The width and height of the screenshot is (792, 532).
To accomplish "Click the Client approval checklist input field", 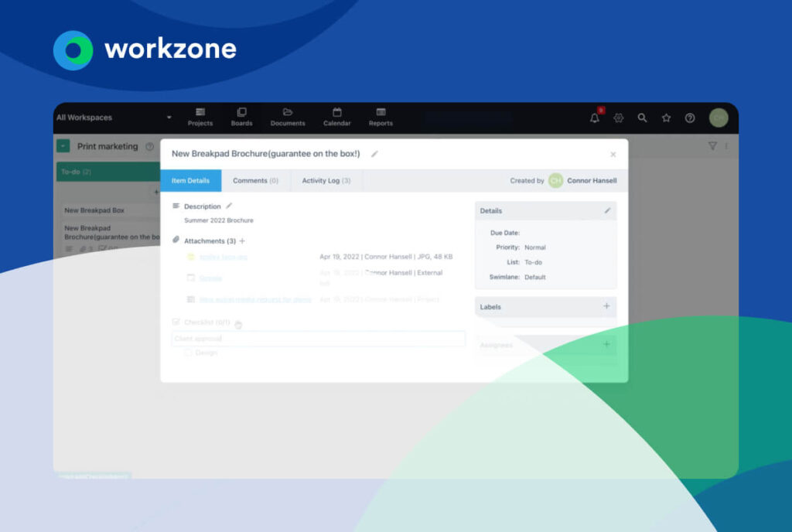I will [x=319, y=339].
